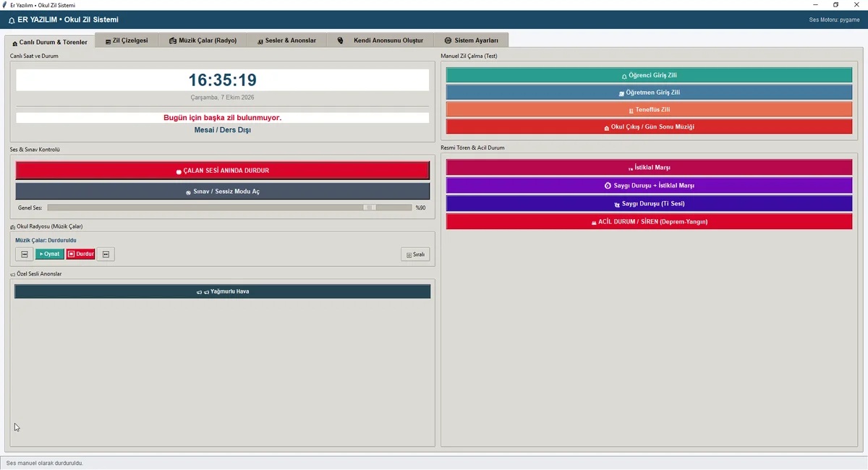Click ÇALAN SESİ ANINDA DURDUR
This screenshot has width=868, height=470.
tap(223, 171)
